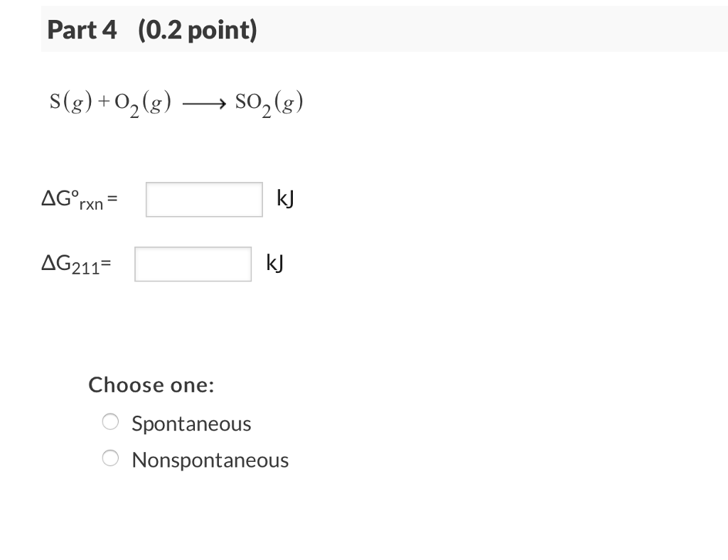Click the Part 4 header
This screenshot has height=560, width=728.
pos(82,30)
